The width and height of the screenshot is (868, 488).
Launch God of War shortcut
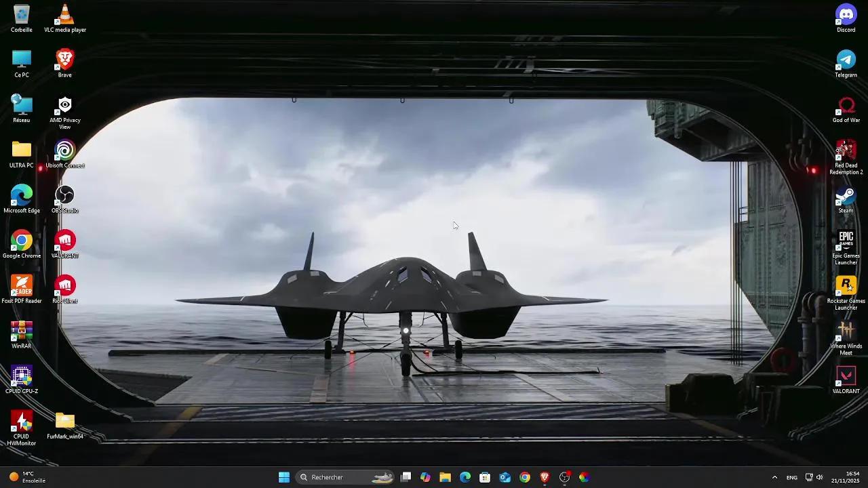tap(846, 109)
